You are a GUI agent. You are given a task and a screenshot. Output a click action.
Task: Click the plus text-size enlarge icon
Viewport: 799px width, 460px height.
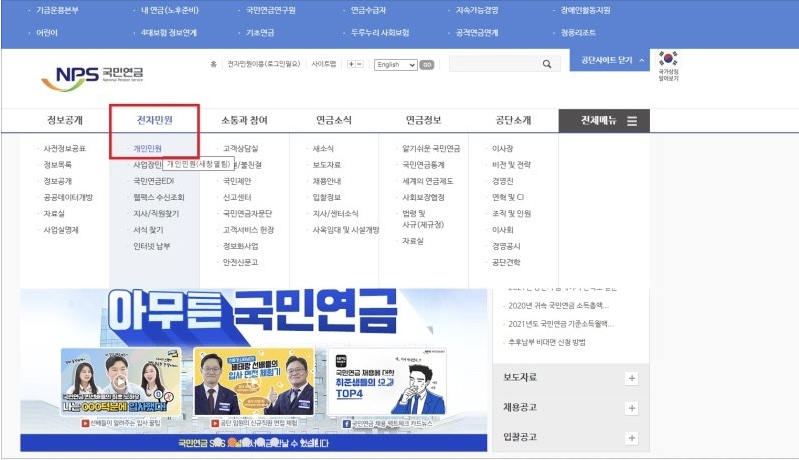click(x=351, y=64)
